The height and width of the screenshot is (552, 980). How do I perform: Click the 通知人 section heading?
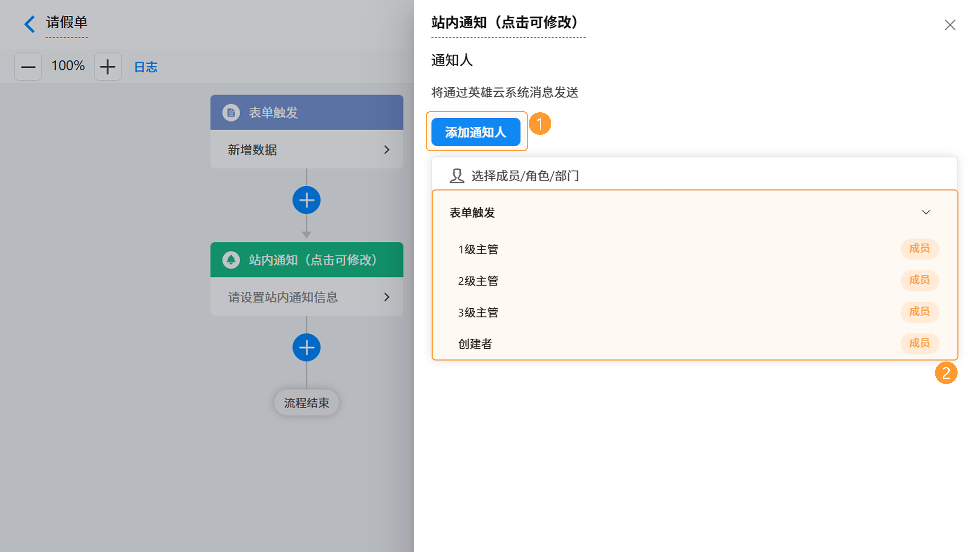click(452, 60)
